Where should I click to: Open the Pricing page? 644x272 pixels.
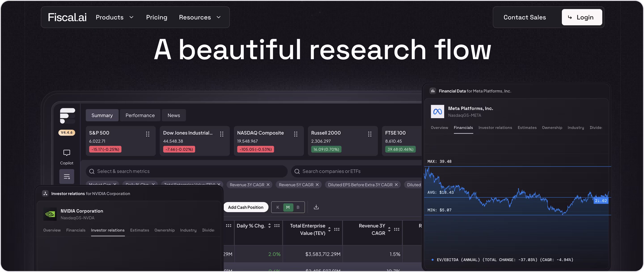pyautogui.click(x=157, y=17)
